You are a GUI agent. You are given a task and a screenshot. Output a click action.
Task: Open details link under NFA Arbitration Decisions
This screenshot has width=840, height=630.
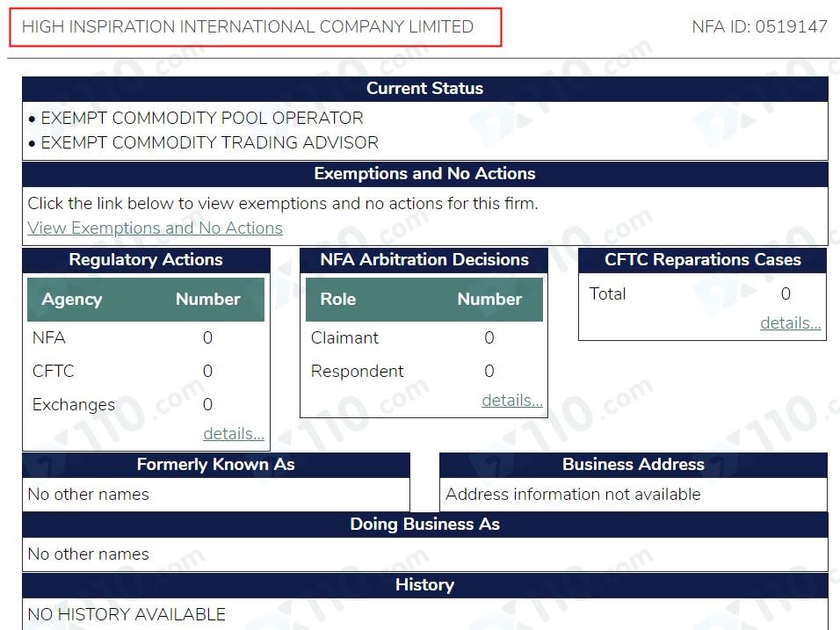(x=512, y=400)
